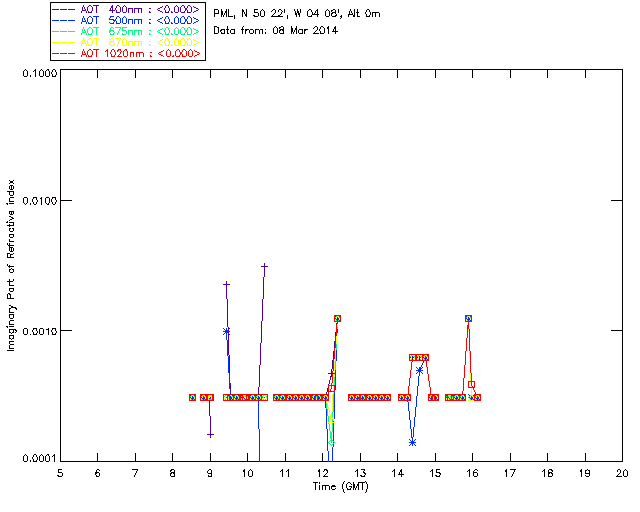Click the PML station location header text
The height and width of the screenshot is (512, 640).
coord(297,13)
